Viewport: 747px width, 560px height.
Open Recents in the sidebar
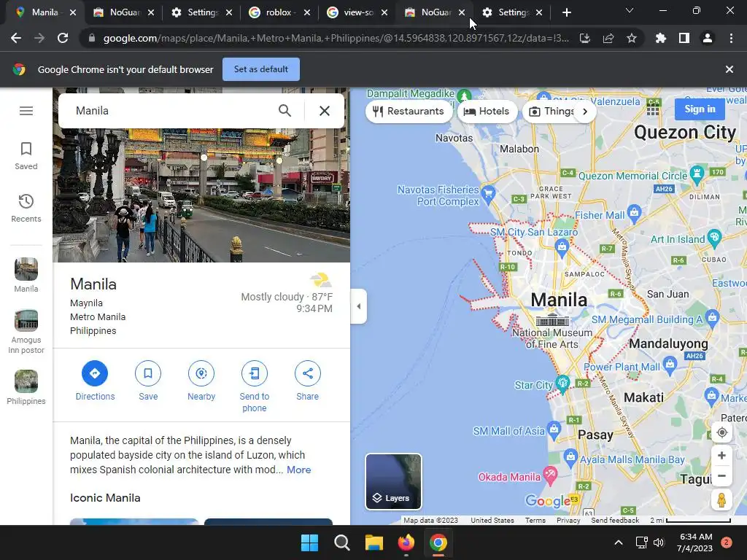26,209
